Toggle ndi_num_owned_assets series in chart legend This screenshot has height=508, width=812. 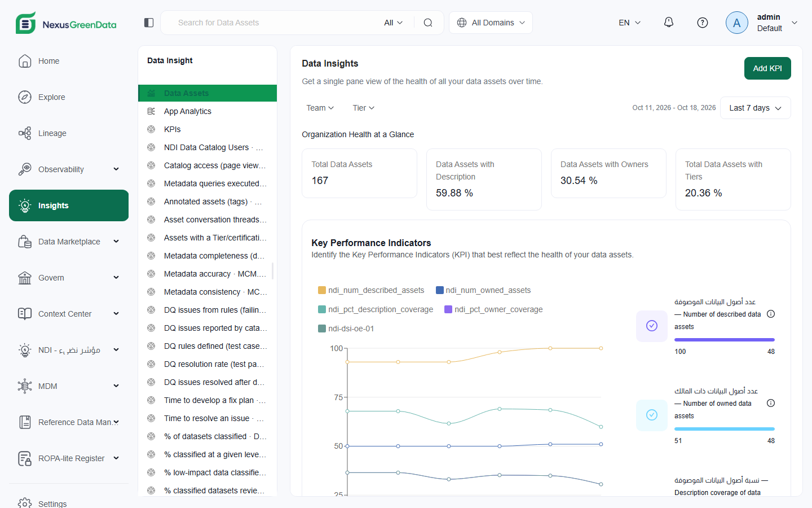(483, 290)
